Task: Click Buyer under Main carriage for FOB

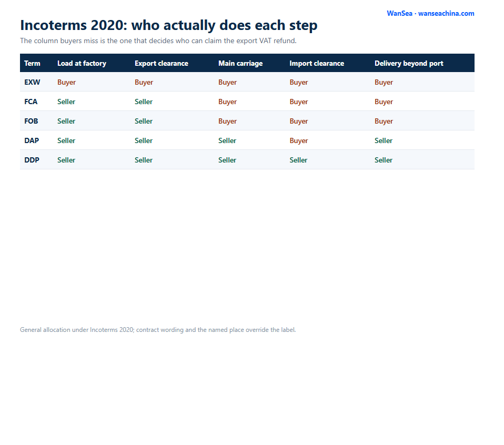Action: pos(228,121)
